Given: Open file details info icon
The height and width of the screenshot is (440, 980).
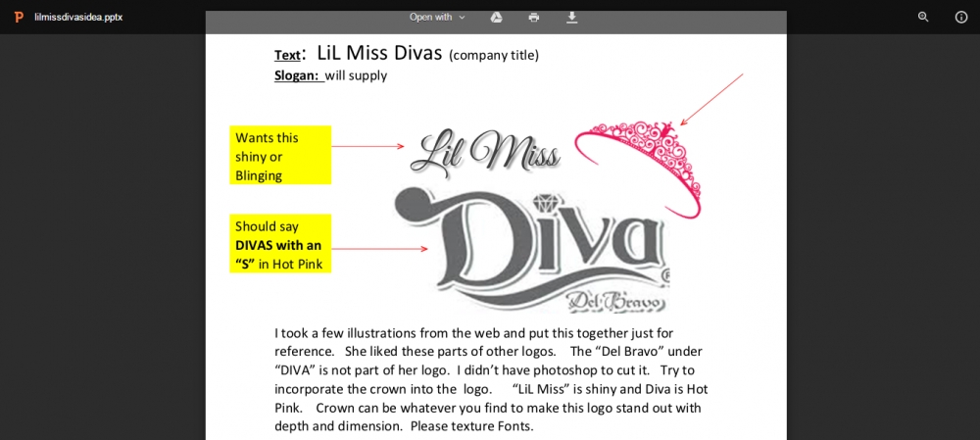Looking at the screenshot, I should [x=961, y=17].
